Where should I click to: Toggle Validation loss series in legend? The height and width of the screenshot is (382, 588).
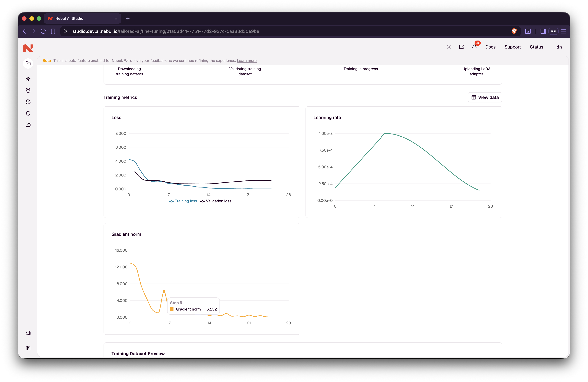pos(216,201)
